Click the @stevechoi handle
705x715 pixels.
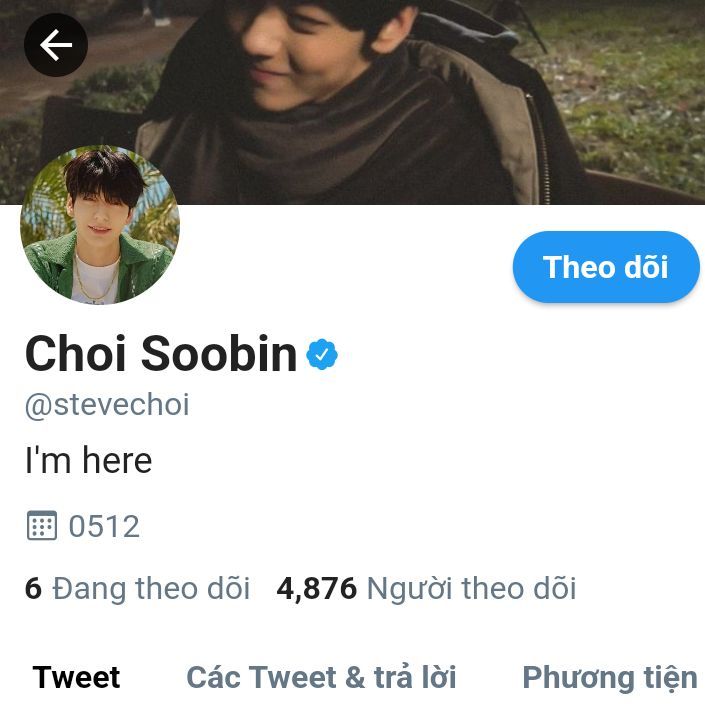[107, 405]
